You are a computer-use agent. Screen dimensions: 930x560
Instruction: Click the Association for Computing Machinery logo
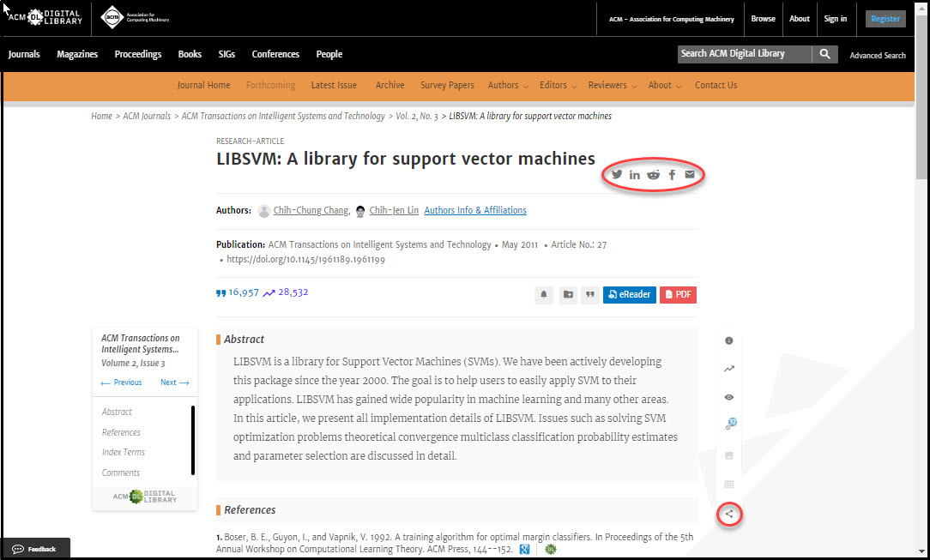pyautogui.click(x=136, y=18)
